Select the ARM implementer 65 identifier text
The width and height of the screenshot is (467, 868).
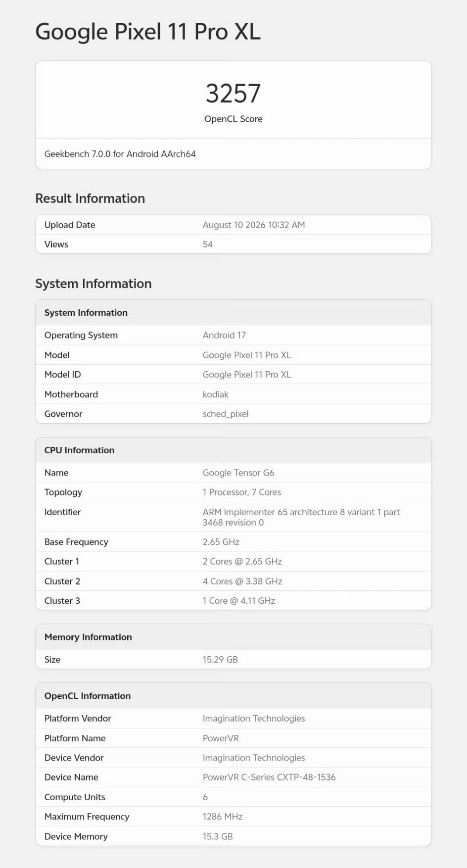[x=301, y=517]
